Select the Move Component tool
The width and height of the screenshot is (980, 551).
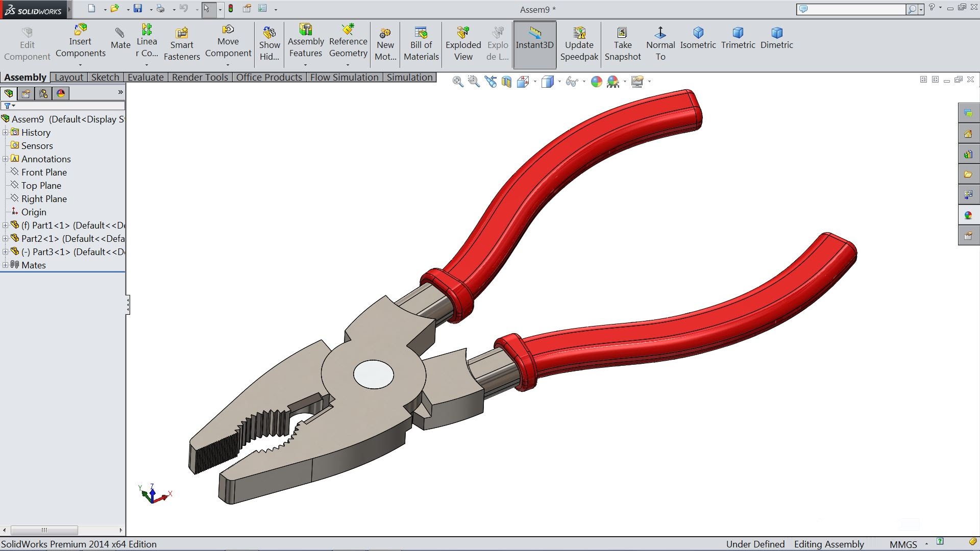(x=228, y=41)
